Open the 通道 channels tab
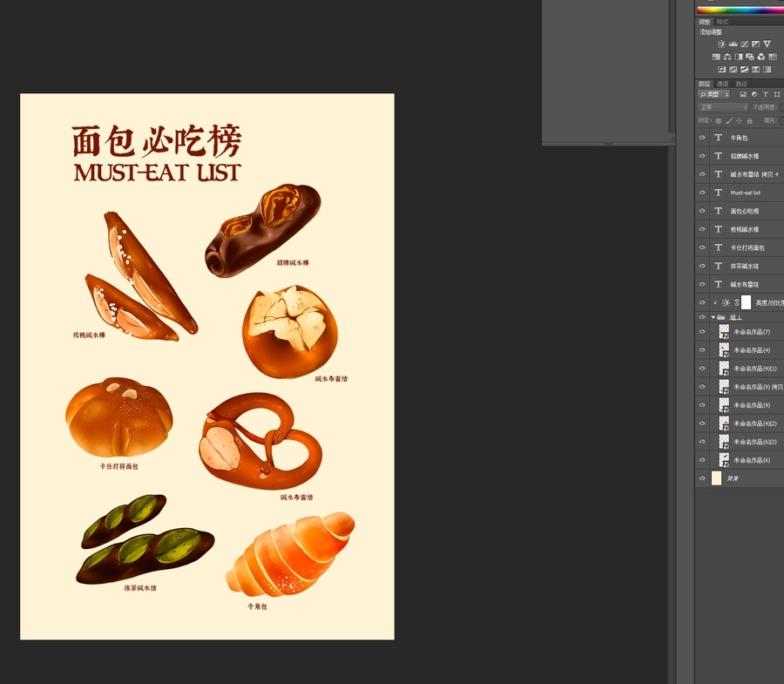The height and width of the screenshot is (684, 784). point(722,84)
